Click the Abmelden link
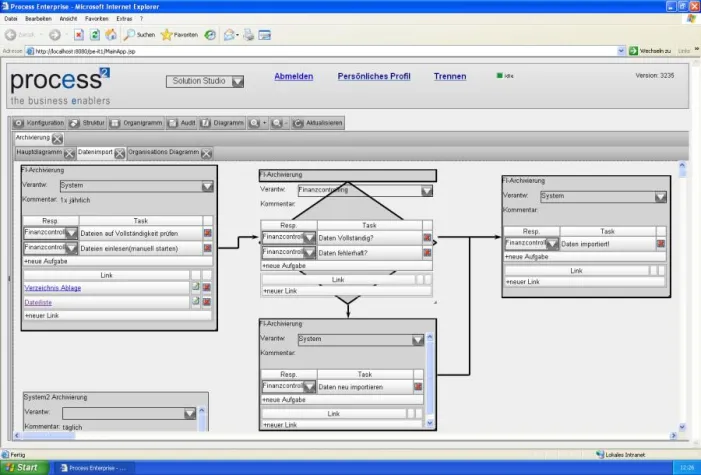 294,76
